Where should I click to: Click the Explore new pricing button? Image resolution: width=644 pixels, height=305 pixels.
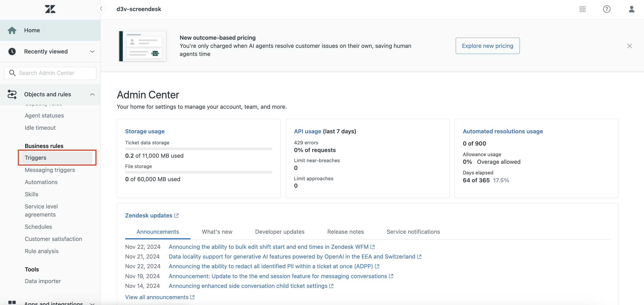click(487, 46)
